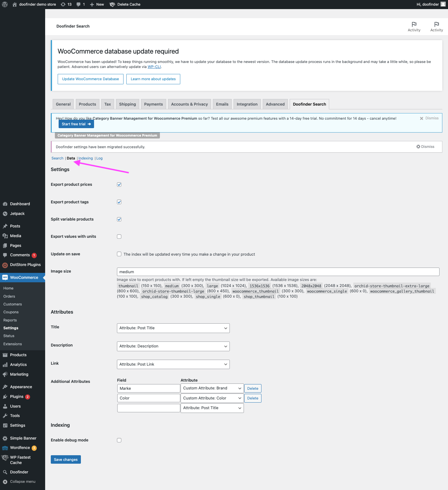This screenshot has height=490, width=448.
Task: Delete the Marke additional attribute
Action: click(x=253, y=388)
